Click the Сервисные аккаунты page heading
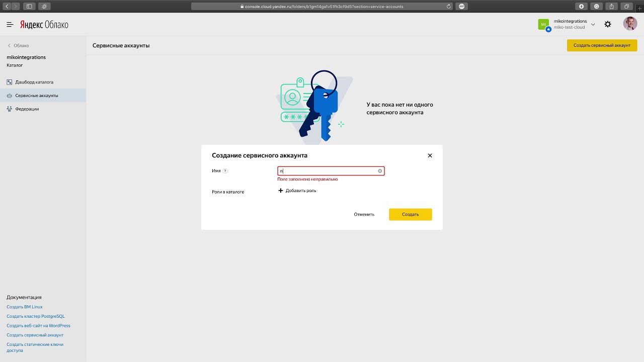Viewport: 644px width, 362px height. point(121,46)
